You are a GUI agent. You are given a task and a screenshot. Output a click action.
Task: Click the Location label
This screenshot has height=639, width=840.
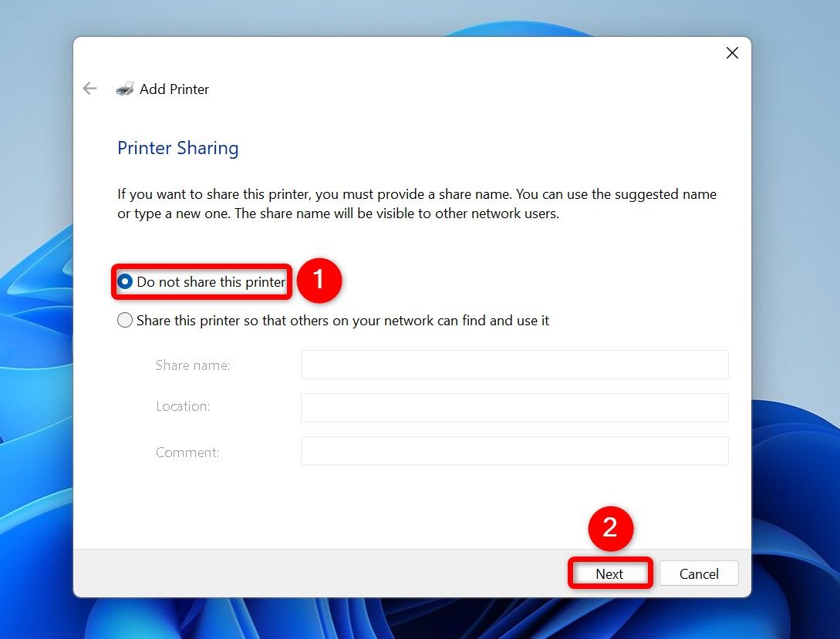click(183, 406)
